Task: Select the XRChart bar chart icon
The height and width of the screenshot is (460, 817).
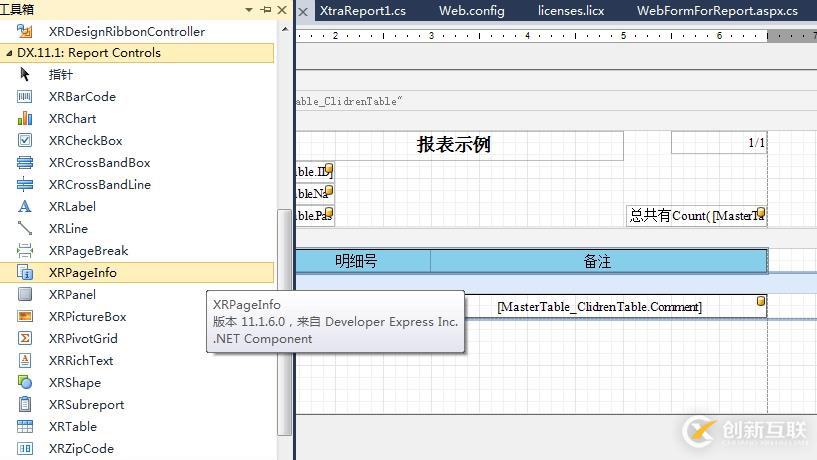Action: click(24, 118)
